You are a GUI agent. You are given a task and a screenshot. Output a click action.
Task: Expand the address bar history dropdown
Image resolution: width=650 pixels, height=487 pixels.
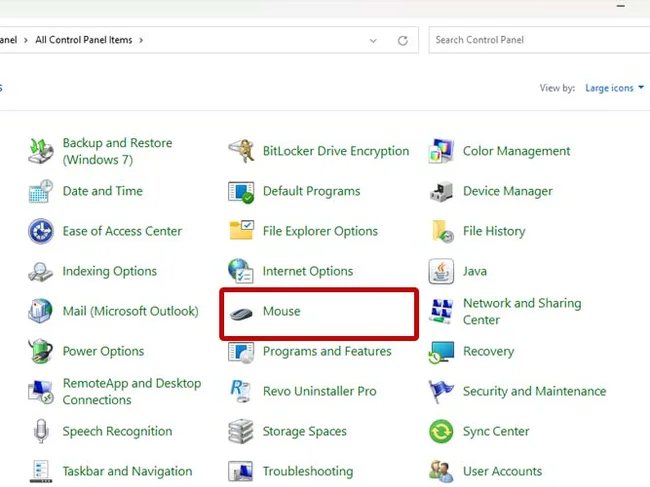pos(373,41)
